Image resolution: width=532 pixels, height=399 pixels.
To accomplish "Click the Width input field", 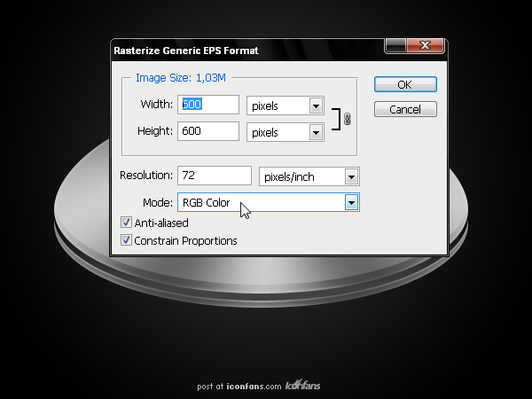I will coord(208,105).
